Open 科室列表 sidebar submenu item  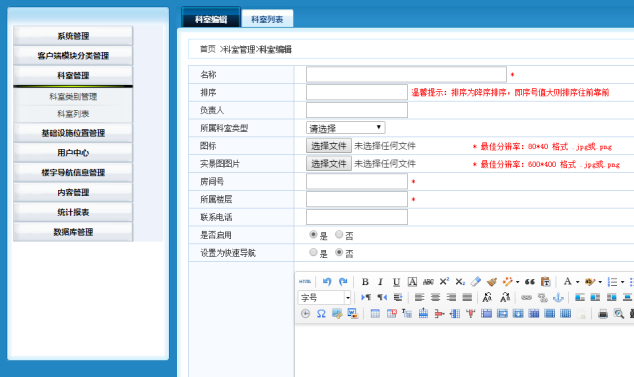pos(73,114)
